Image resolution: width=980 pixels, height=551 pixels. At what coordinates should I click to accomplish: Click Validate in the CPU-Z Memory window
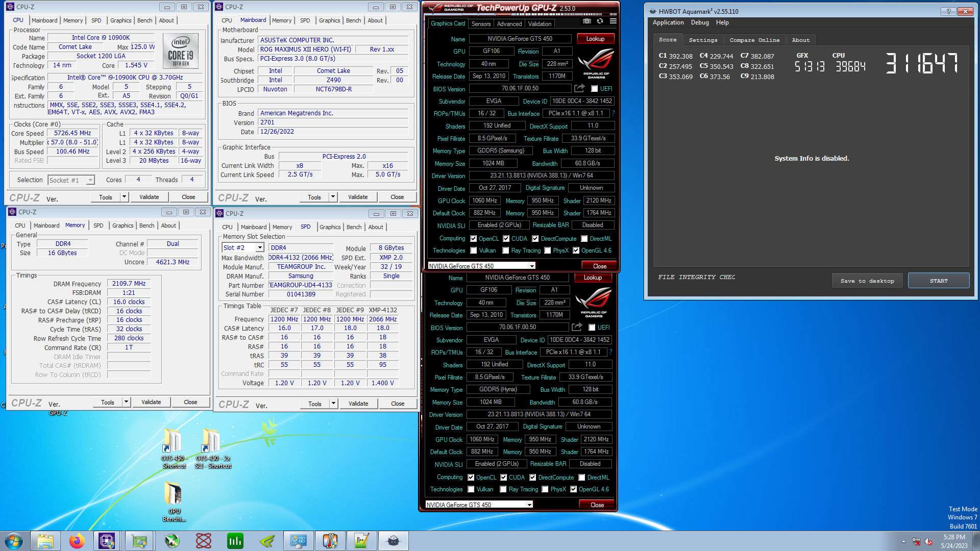[151, 402]
